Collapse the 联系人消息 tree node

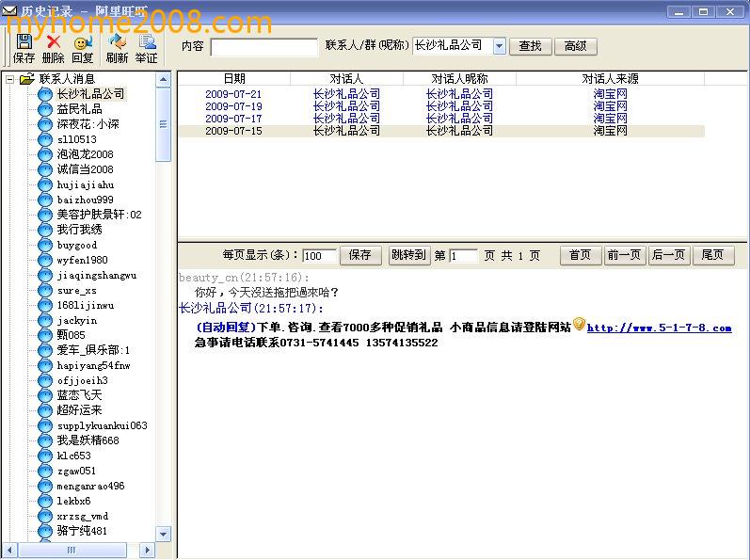pos(10,79)
